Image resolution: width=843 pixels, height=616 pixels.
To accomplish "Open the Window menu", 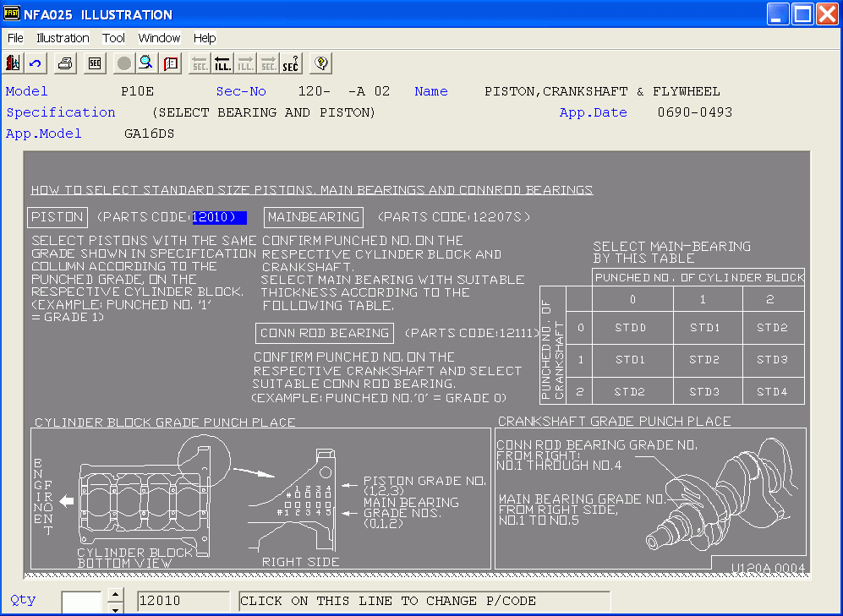I will point(159,38).
